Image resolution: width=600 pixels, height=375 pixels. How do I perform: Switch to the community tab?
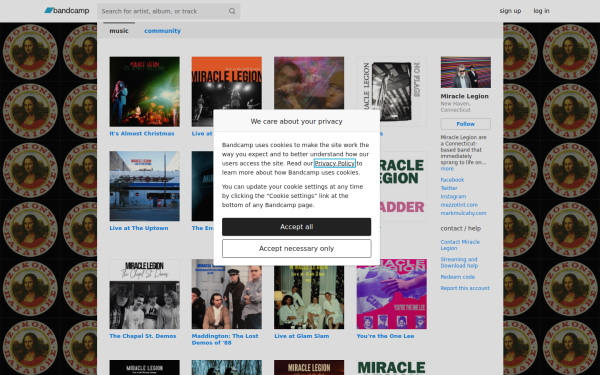coord(162,31)
